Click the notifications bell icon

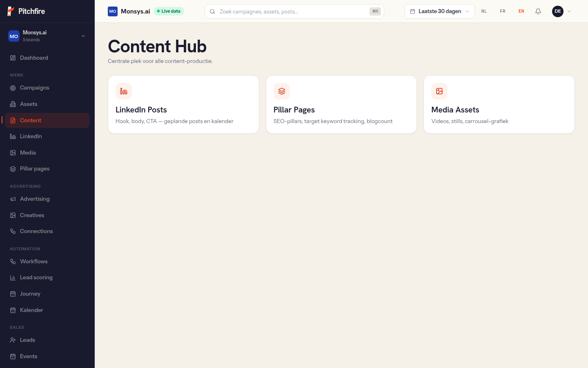click(x=538, y=11)
